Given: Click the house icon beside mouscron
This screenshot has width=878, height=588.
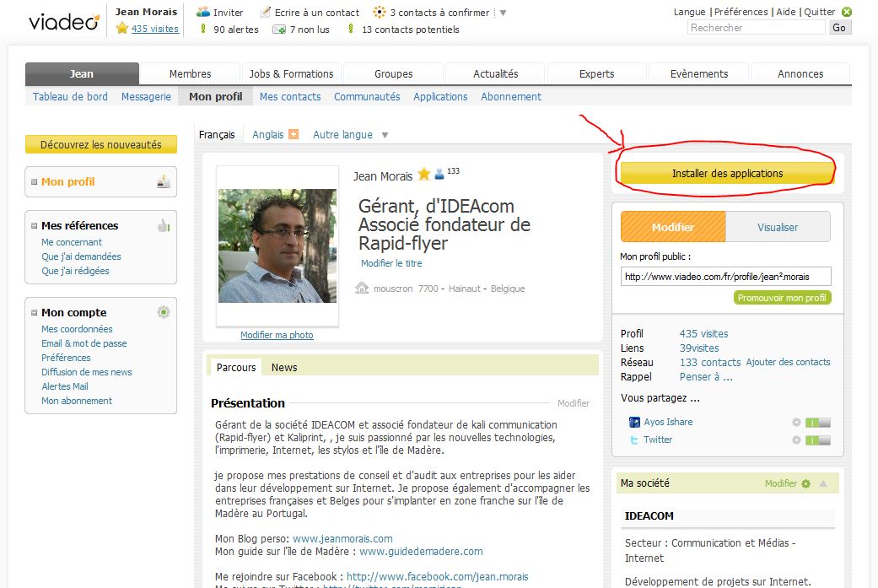Looking at the screenshot, I should (x=362, y=288).
